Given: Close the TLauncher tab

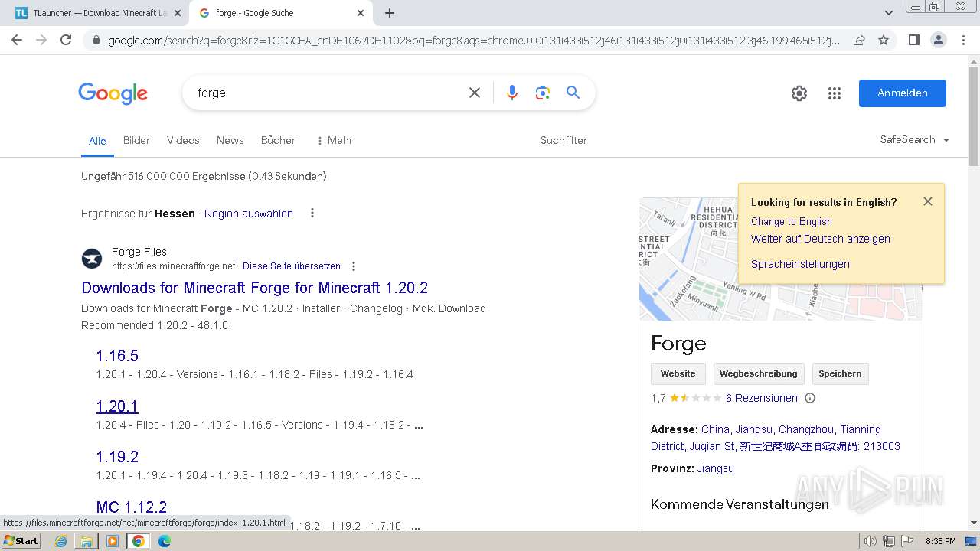Looking at the screenshot, I should pos(178,13).
